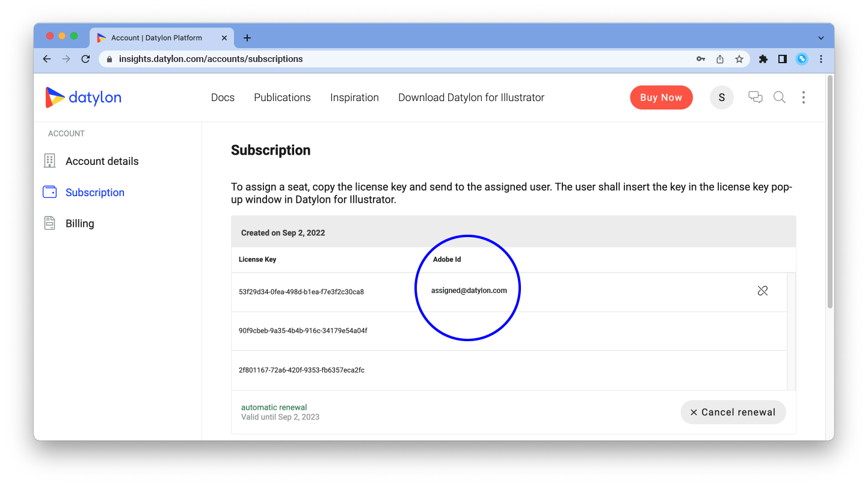Click the Adobe Id column header
This screenshot has height=485, width=868.
click(x=447, y=259)
